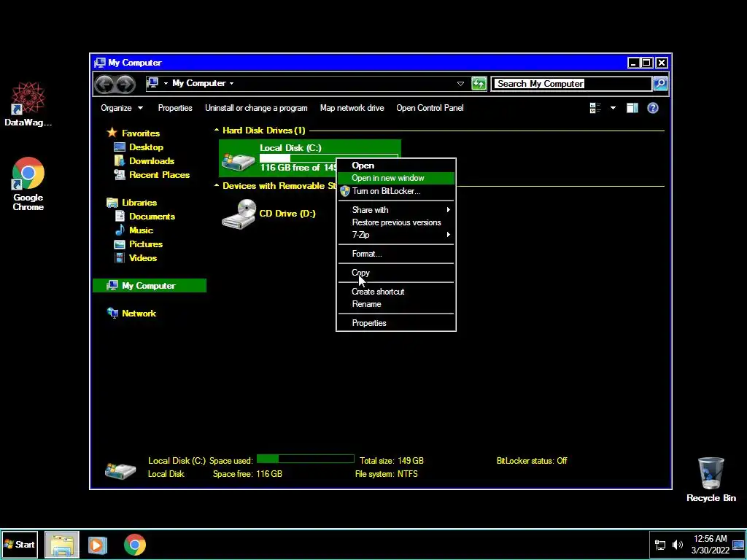Image resolution: width=747 pixels, height=560 pixels.
Task: Click the network tray icon
Action: [x=660, y=545]
